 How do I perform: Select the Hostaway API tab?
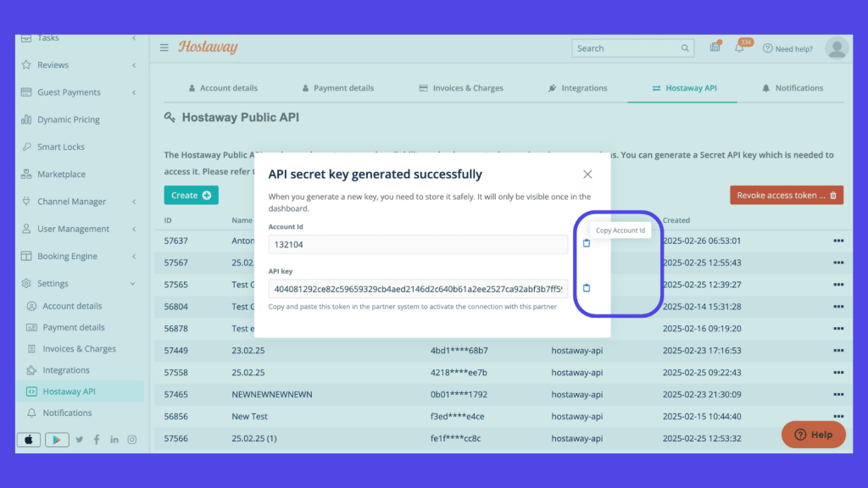tap(684, 88)
